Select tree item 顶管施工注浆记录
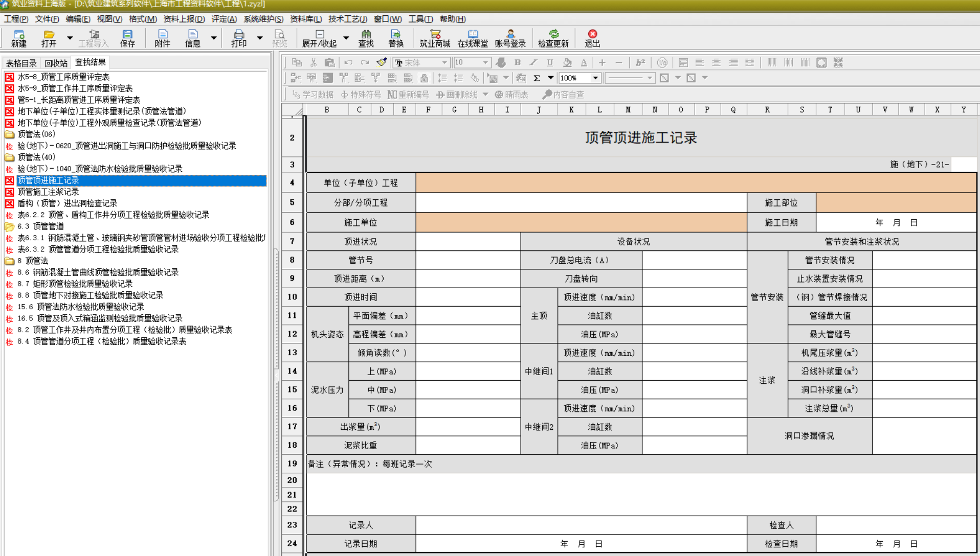Image resolution: width=980 pixels, height=556 pixels. coord(48,192)
